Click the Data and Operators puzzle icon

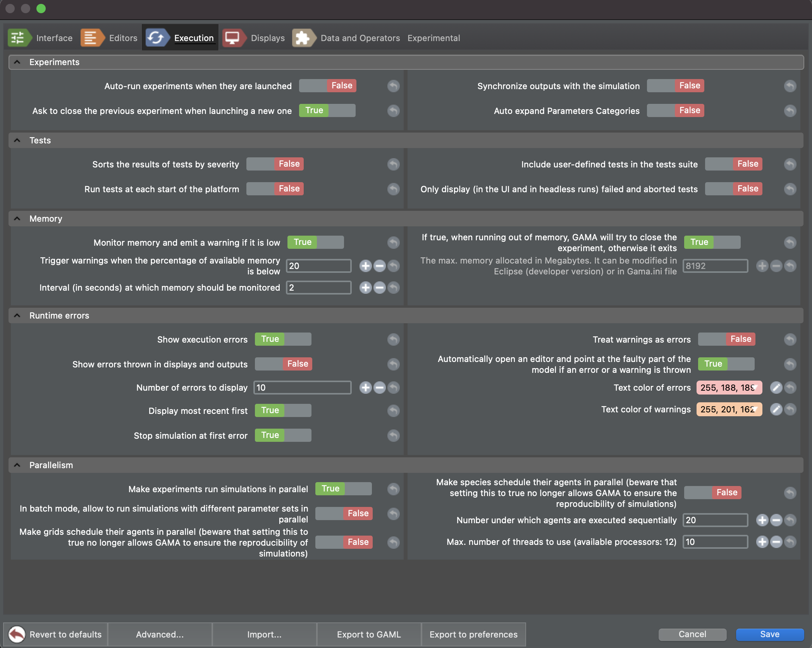(304, 38)
